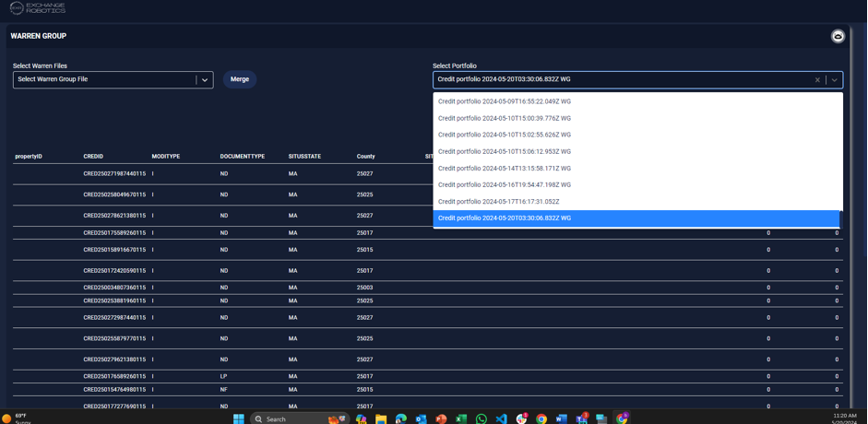Image resolution: width=868 pixels, height=424 pixels.
Task: Open the Windows Start menu
Action: [239, 418]
